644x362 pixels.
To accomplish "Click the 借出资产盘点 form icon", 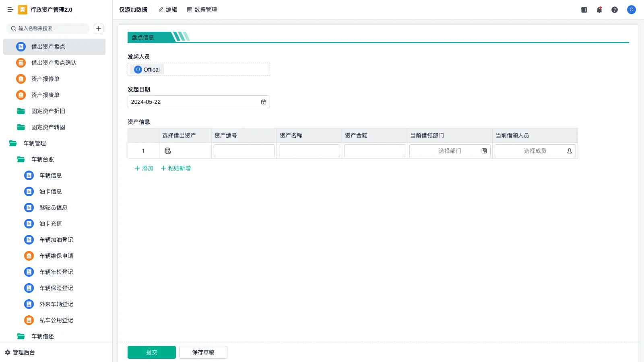I will pos(21,47).
